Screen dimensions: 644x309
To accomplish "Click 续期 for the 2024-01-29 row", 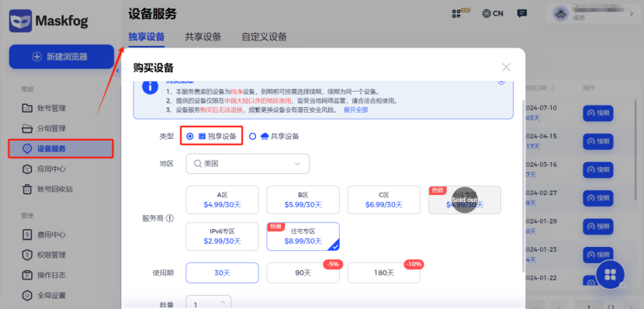I will 598,227.
